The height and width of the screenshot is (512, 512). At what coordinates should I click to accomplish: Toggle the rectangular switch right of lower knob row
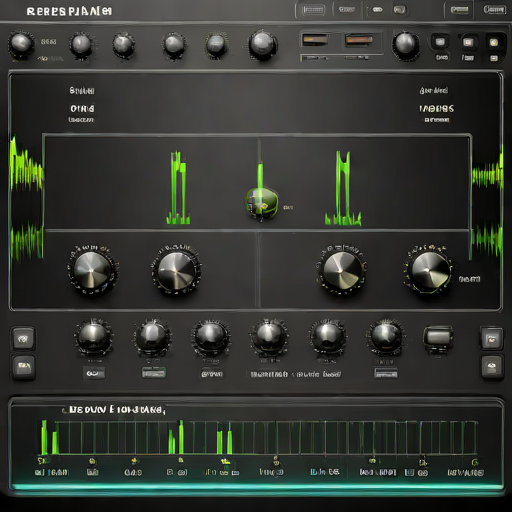pyautogui.click(x=438, y=337)
